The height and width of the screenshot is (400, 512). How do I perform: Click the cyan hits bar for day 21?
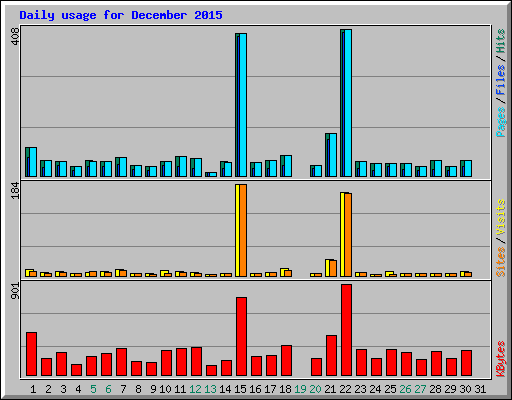coord(333,155)
